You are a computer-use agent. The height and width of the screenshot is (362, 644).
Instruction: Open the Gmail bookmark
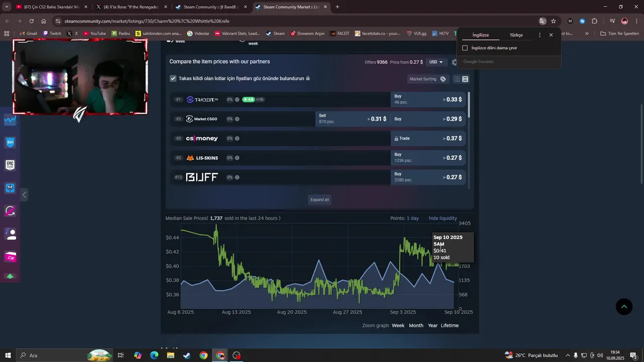coord(28,34)
